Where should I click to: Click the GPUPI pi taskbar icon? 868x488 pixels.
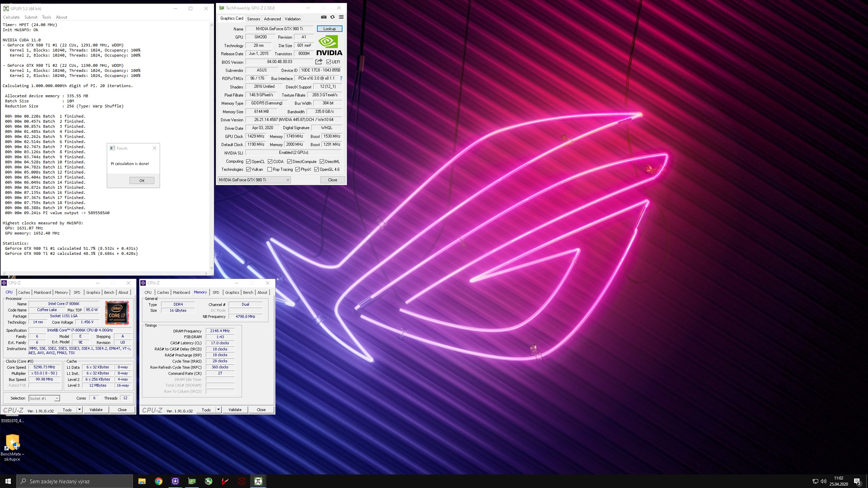click(258, 481)
